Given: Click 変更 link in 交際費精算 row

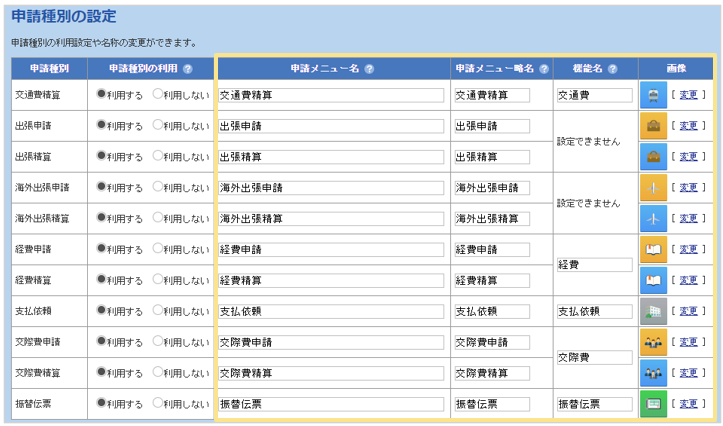Looking at the screenshot, I should [689, 373].
